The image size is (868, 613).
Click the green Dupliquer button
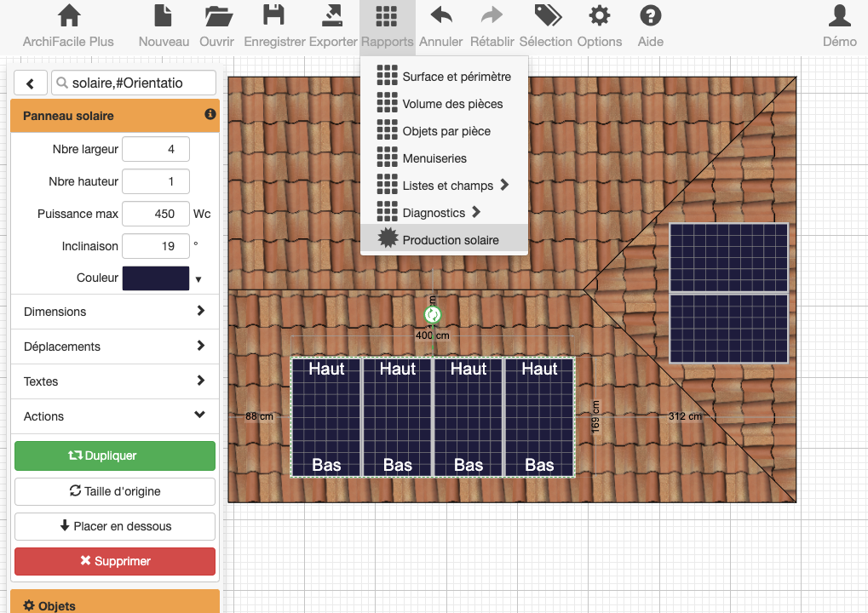(x=114, y=455)
